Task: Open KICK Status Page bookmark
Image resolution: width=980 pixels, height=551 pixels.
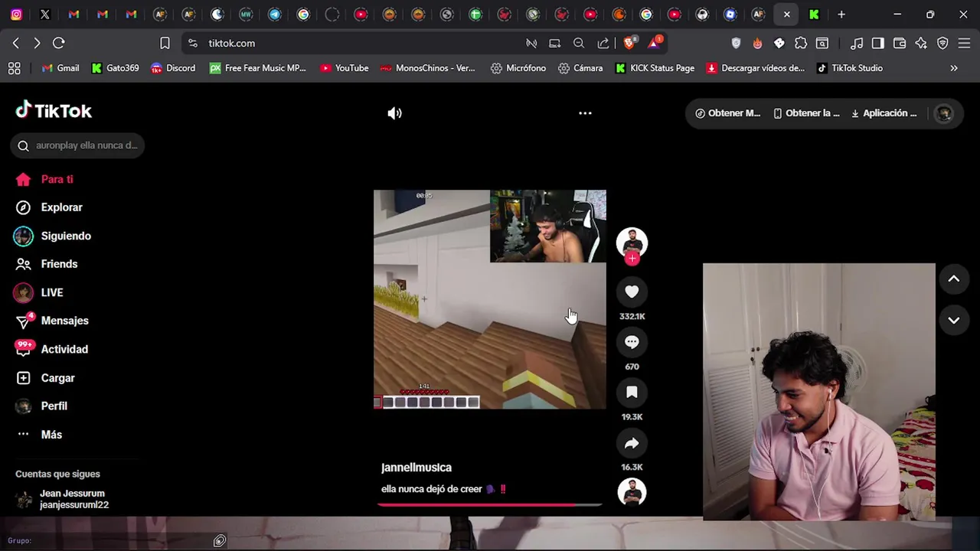Action: pos(655,68)
